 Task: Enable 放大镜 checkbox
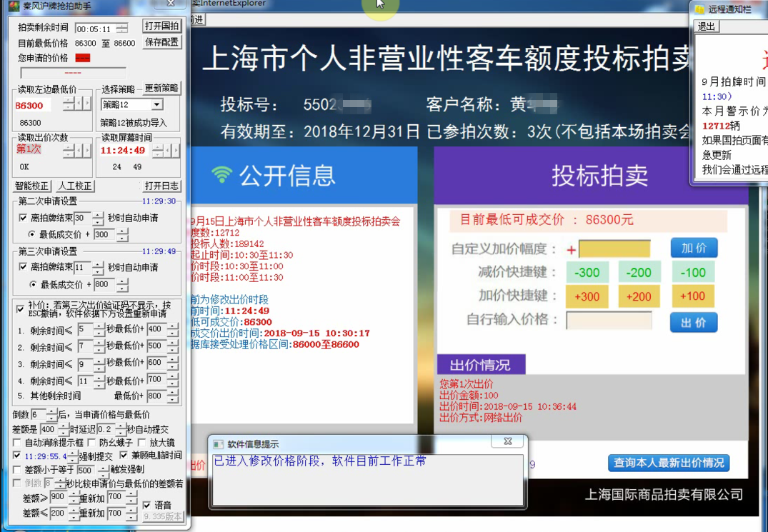coord(142,443)
